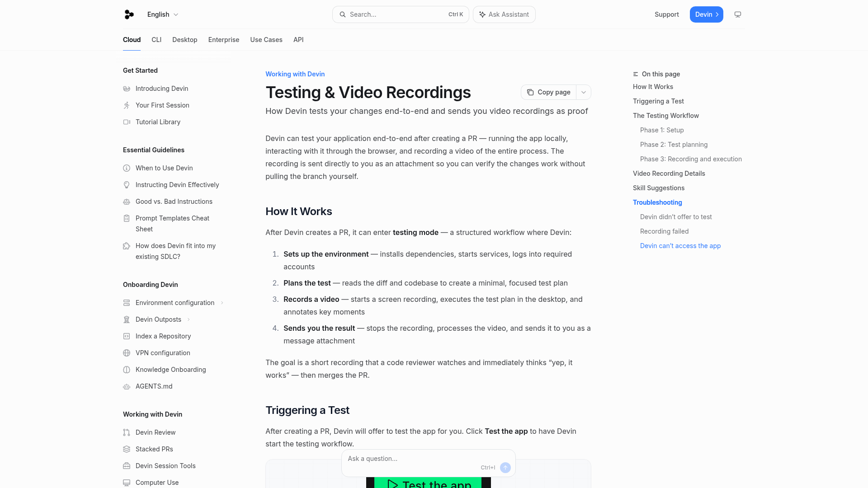Select Troubleshooting in page outline
This screenshot has width=868, height=488.
[657, 202]
